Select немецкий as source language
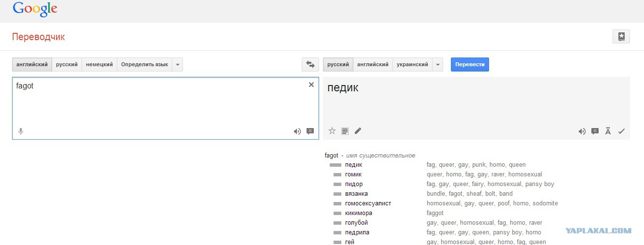This screenshot has height=245, width=644. pos(99,64)
